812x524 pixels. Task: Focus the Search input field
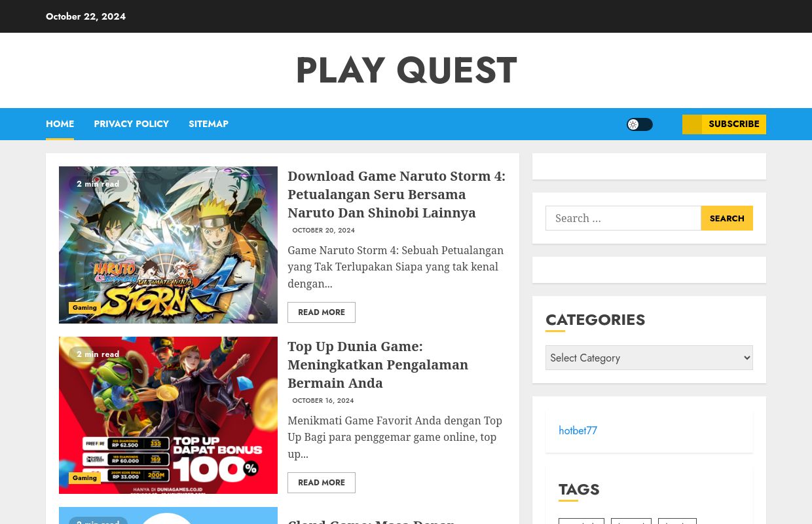click(x=623, y=218)
